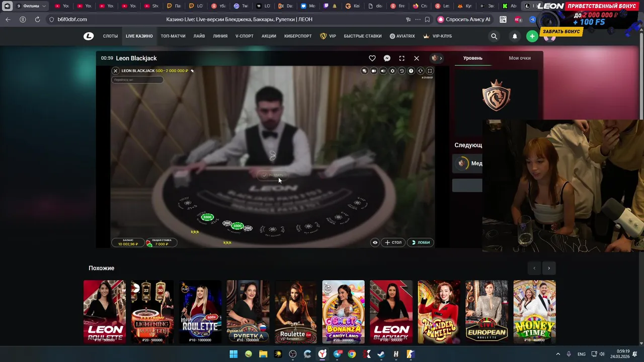
Task: Toggle the eye visibility button near СТОЛ
Action: tap(375, 242)
